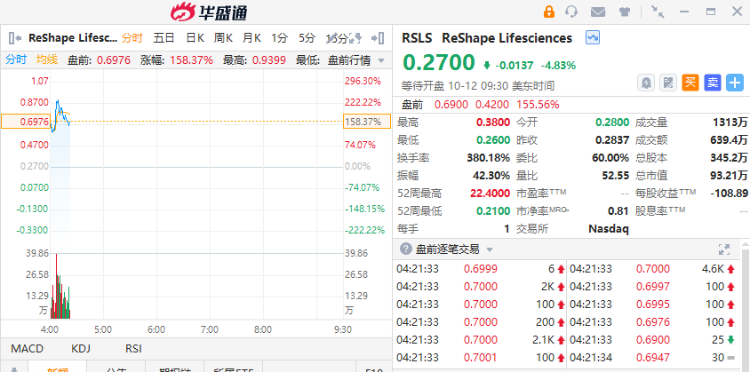Image resolution: width=750 pixels, height=372 pixels.
Task: Maximize the 华盛通 window
Action: [x=711, y=11]
